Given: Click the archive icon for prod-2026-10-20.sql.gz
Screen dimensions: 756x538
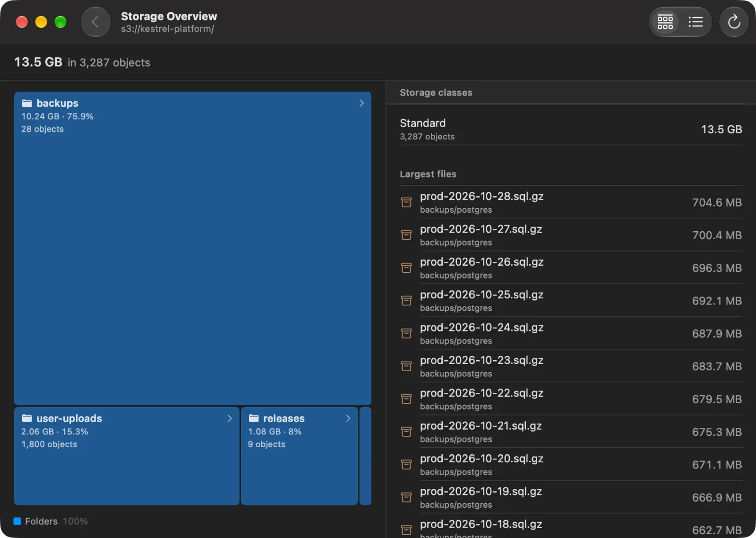Looking at the screenshot, I should click(x=406, y=465).
